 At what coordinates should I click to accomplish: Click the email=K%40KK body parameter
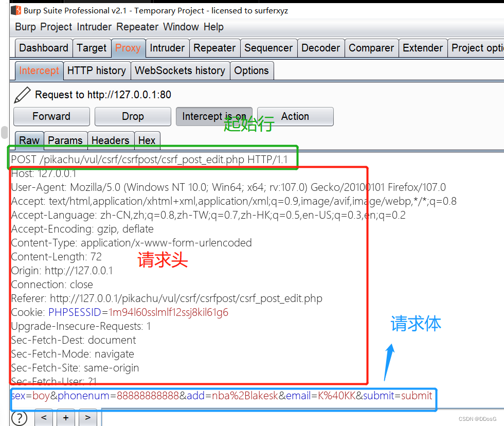pyautogui.click(x=321, y=396)
